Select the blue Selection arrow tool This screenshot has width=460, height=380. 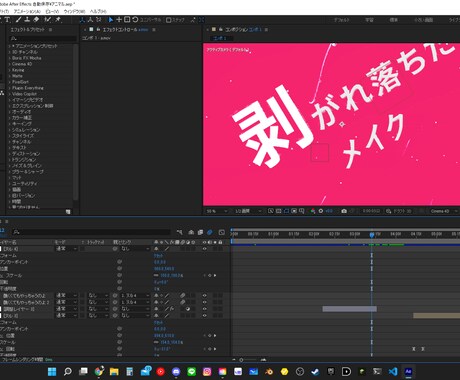coord(111,20)
